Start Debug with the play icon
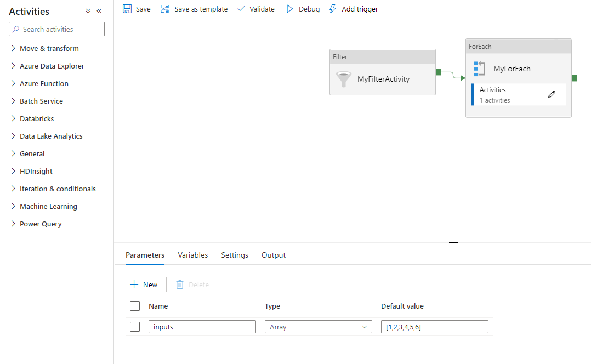This screenshot has width=591, height=364. click(x=290, y=9)
